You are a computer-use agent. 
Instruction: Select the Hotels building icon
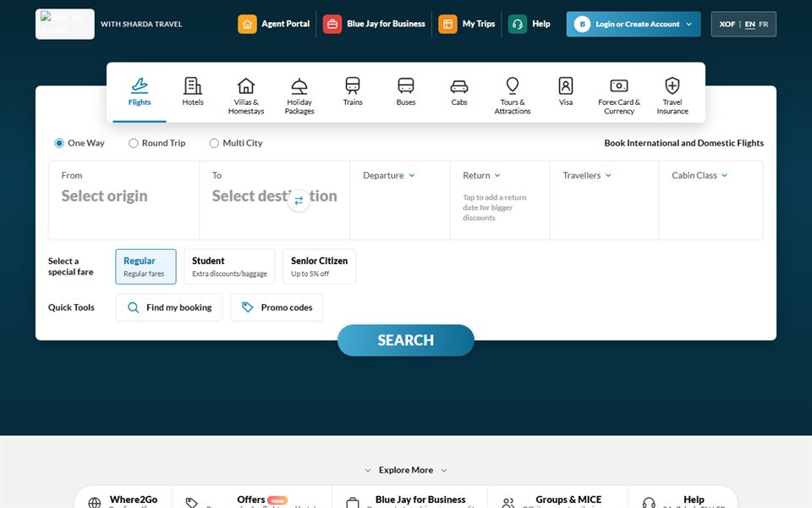pyautogui.click(x=193, y=85)
